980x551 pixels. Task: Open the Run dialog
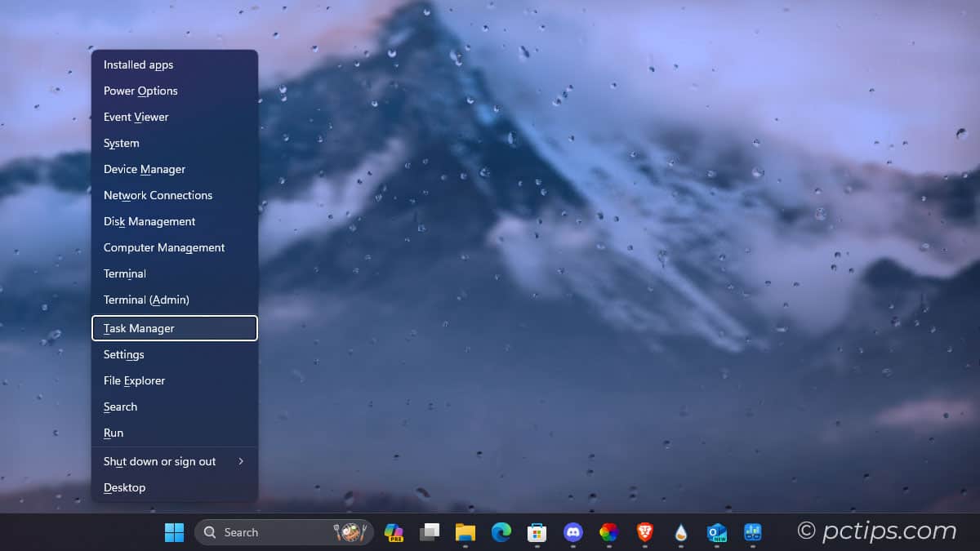[x=113, y=433]
